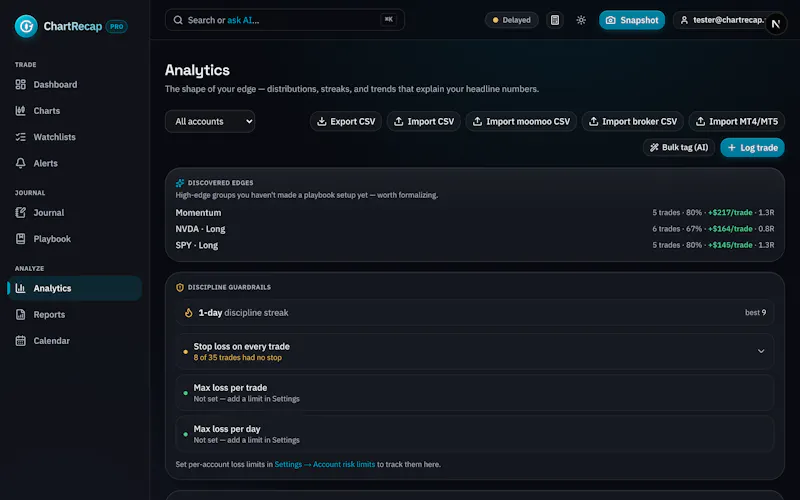This screenshot has width=800, height=500.
Task: Click Import moomoo CSV
Action: click(x=521, y=121)
